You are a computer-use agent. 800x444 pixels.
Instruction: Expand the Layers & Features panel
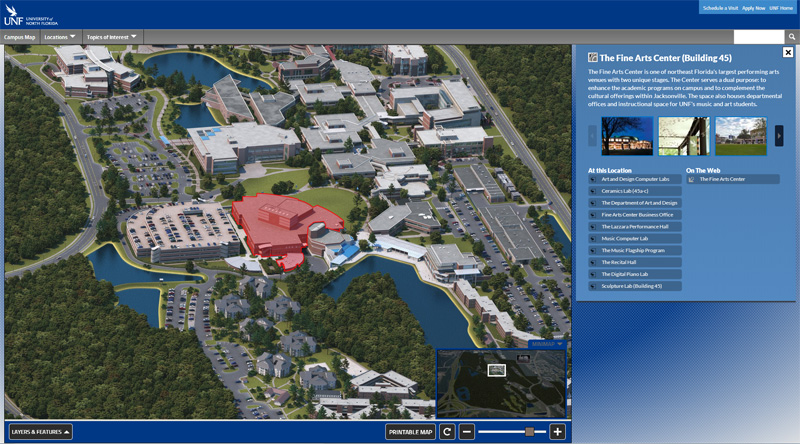click(41, 432)
